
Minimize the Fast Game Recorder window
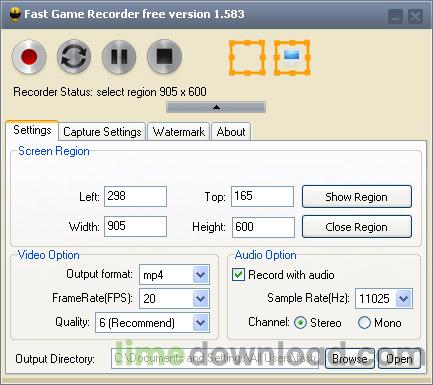(395, 16)
